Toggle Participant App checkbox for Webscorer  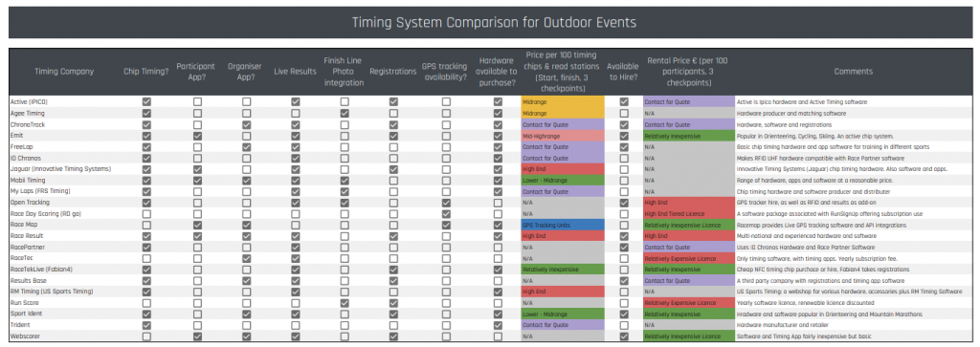tap(197, 336)
